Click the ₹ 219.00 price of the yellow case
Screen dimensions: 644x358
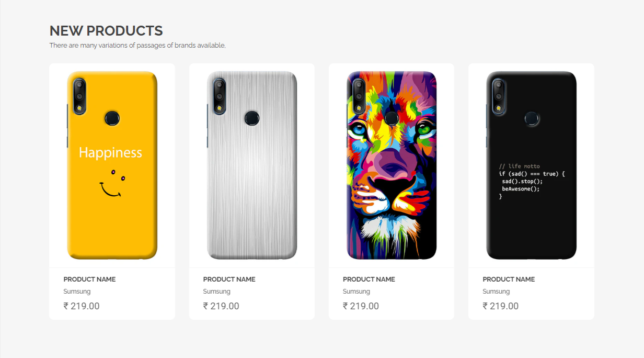click(x=82, y=306)
